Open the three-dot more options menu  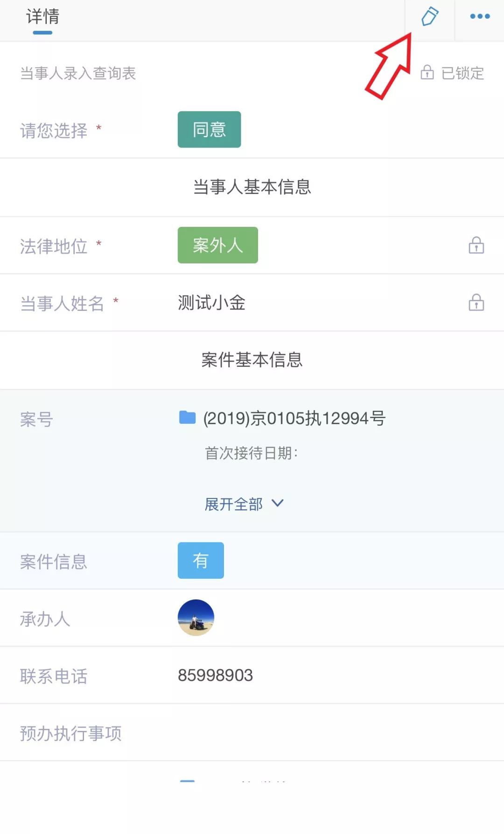[480, 17]
